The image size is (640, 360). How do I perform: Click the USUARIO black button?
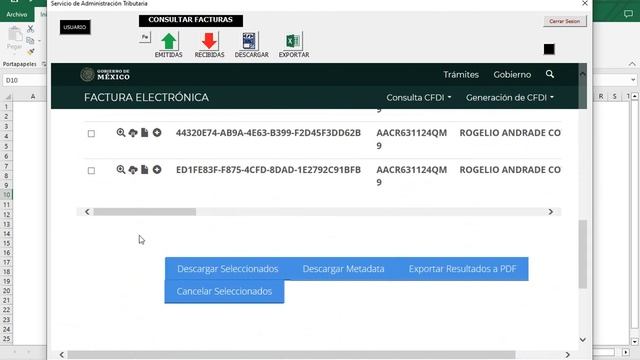(x=75, y=27)
